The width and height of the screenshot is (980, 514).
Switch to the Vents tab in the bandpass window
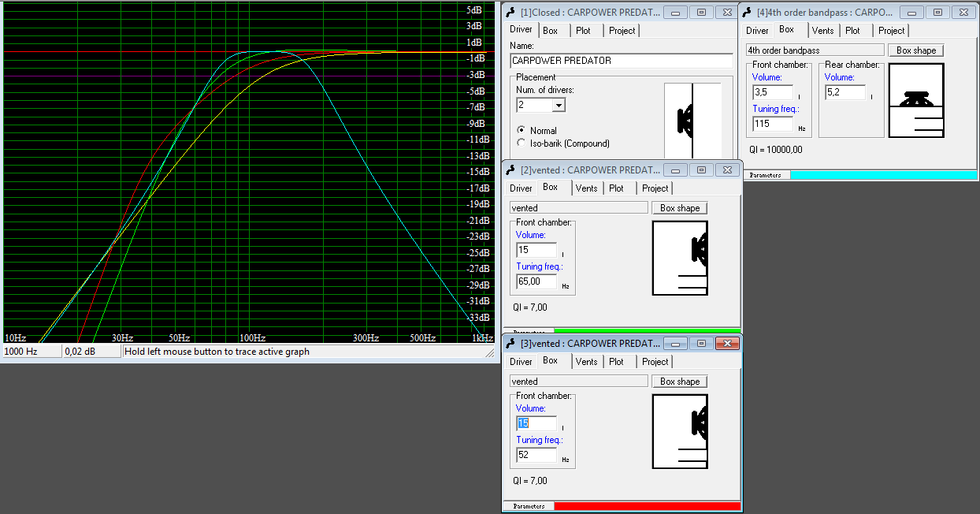(822, 31)
